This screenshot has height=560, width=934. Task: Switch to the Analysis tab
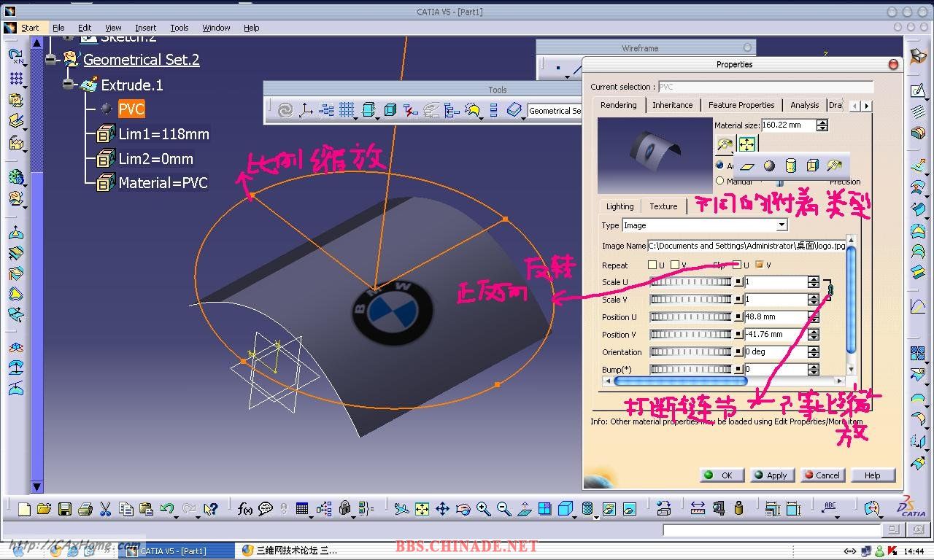tap(805, 105)
